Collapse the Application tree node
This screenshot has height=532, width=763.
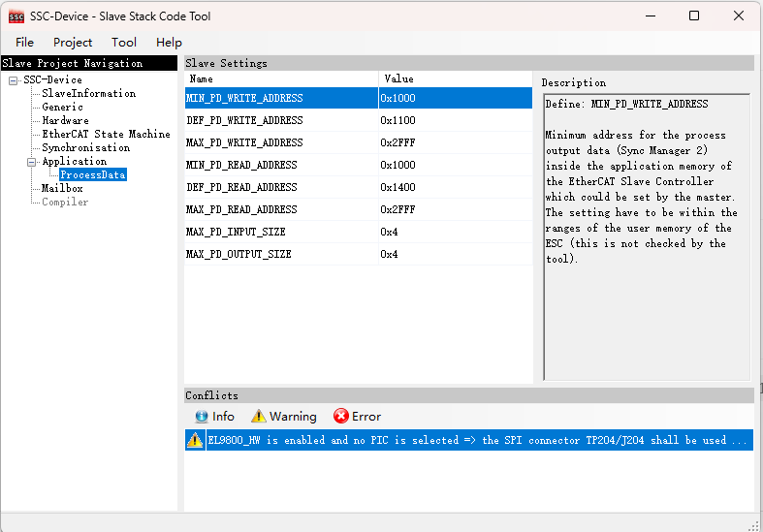point(32,162)
